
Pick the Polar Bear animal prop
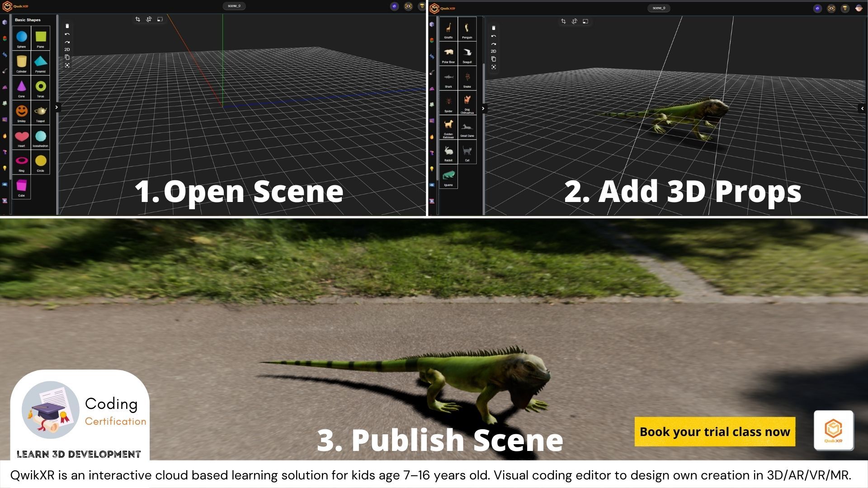448,54
